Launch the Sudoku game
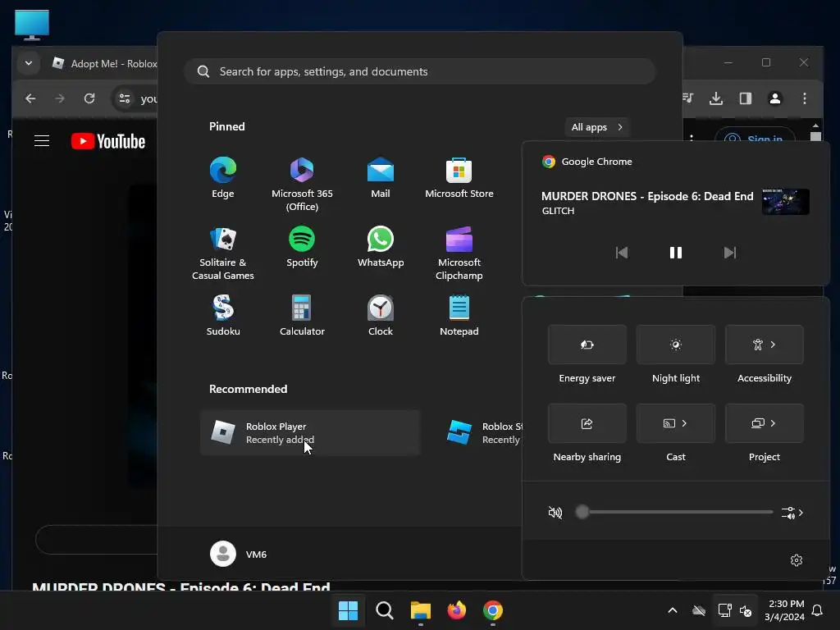 [223, 316]
